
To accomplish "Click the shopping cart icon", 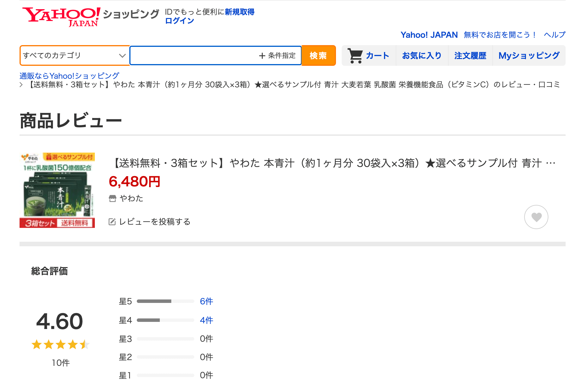I will click(x=355, y=55).
